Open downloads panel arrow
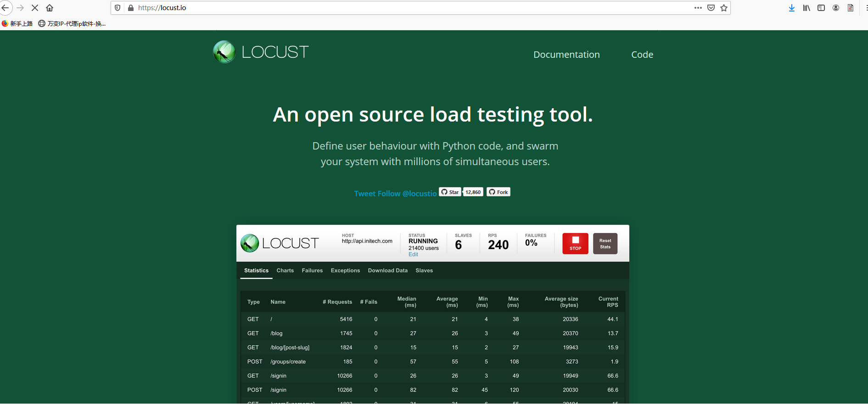This screenshot has height=405, width=868. click(x=792, y=8)
